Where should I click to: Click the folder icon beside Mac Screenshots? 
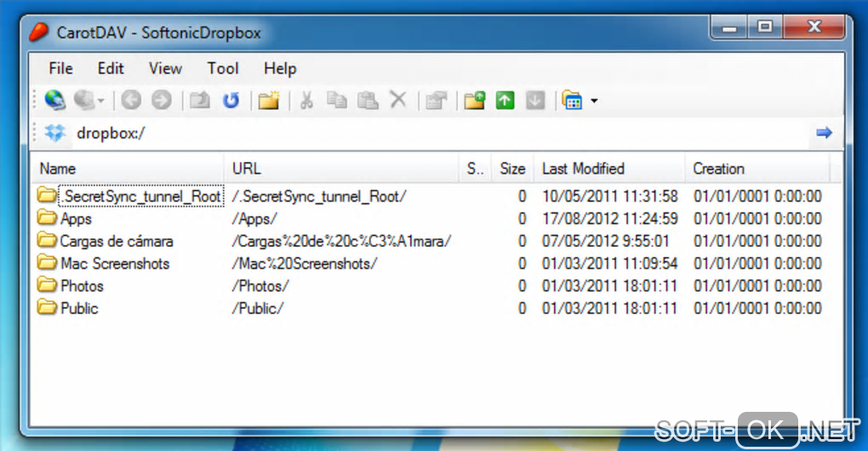click(x=47, y=262)
